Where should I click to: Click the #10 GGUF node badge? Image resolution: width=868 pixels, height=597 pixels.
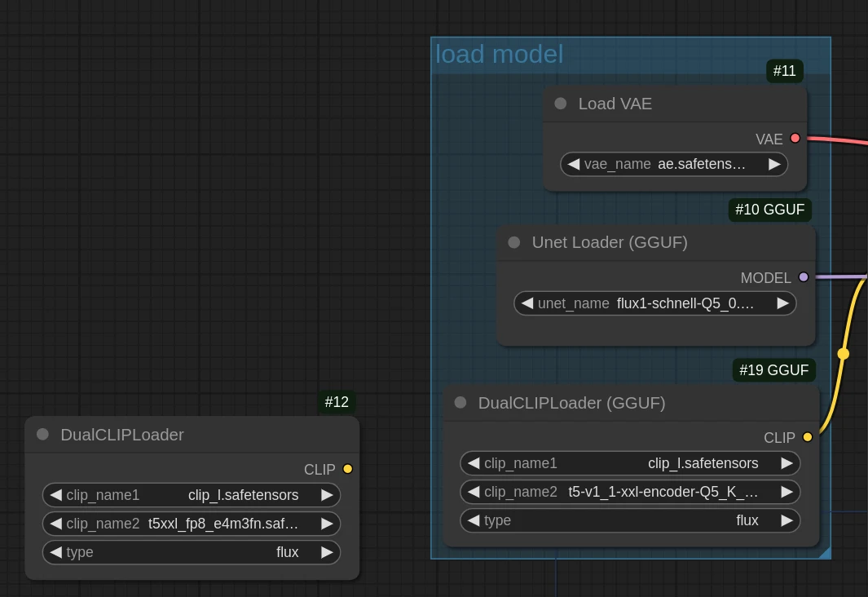[x=769, y=210]
